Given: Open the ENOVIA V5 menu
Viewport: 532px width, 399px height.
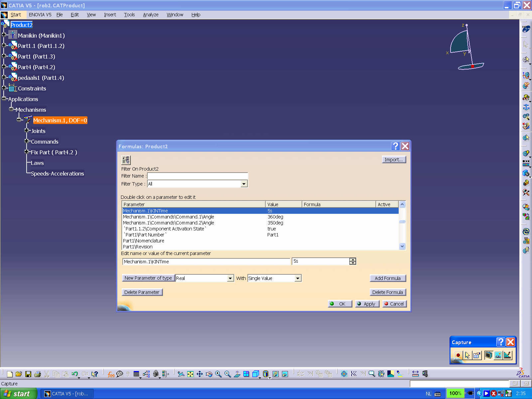Looking at the screenshot, I should pos(40,15).
